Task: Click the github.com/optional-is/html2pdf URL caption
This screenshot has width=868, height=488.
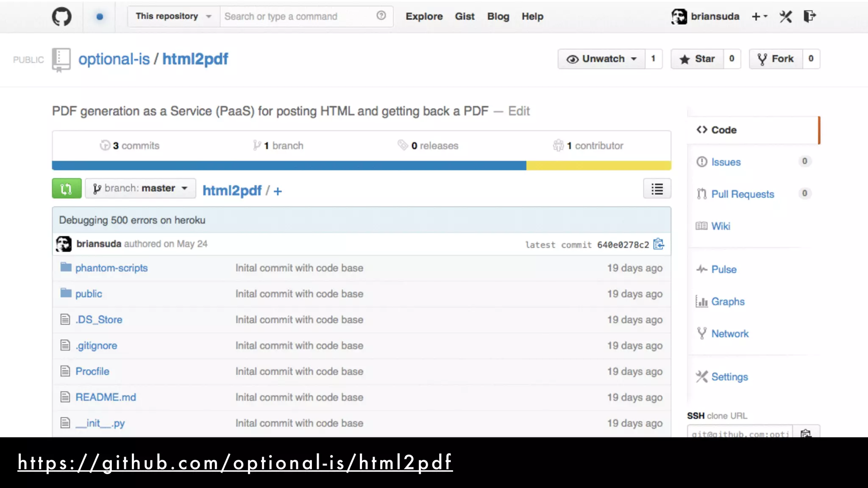Action: (x=235, y=463)
